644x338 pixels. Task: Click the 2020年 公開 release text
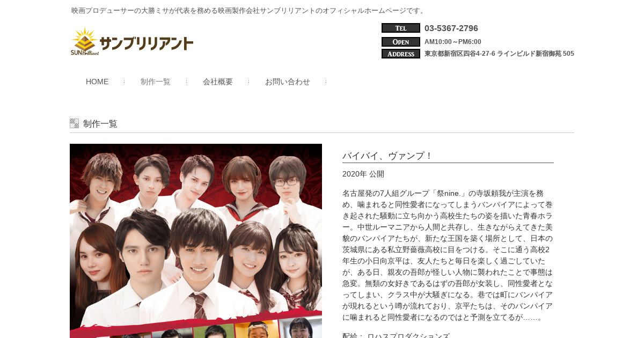[x=363, y=174]
